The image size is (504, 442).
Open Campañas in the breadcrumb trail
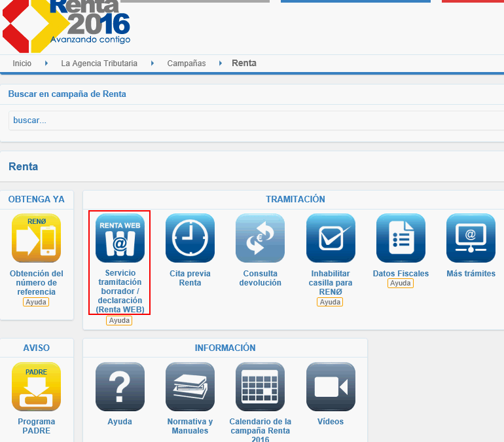(x=187, y=64)
